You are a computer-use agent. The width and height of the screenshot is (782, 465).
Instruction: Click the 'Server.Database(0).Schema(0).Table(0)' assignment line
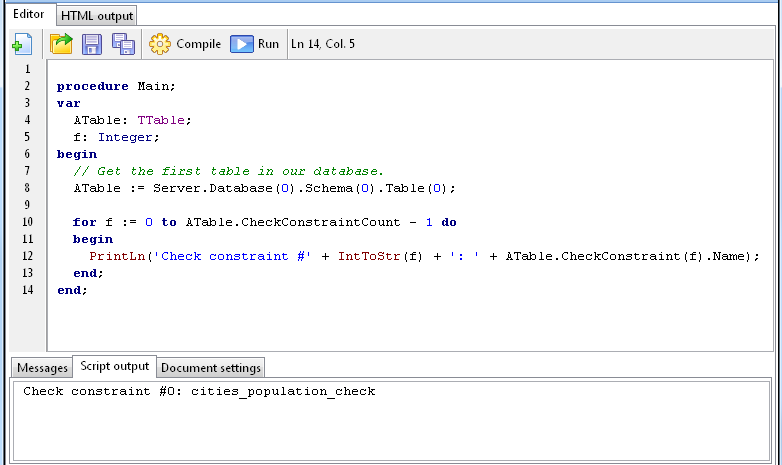click(x=264, y=188)
